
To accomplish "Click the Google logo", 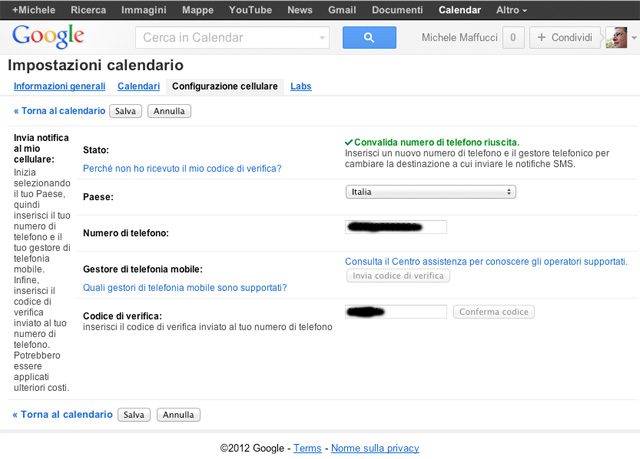I will (x=47, y=38).
